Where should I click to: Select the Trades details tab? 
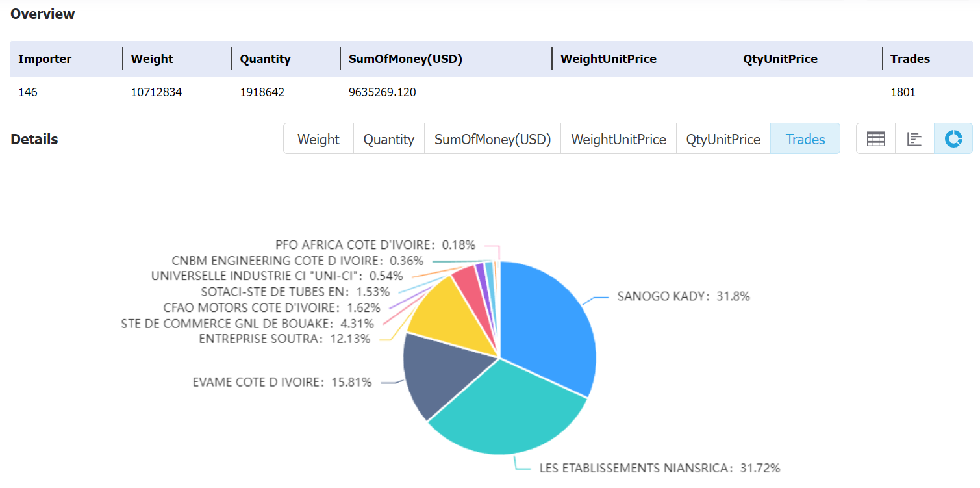tap(805, 139)
